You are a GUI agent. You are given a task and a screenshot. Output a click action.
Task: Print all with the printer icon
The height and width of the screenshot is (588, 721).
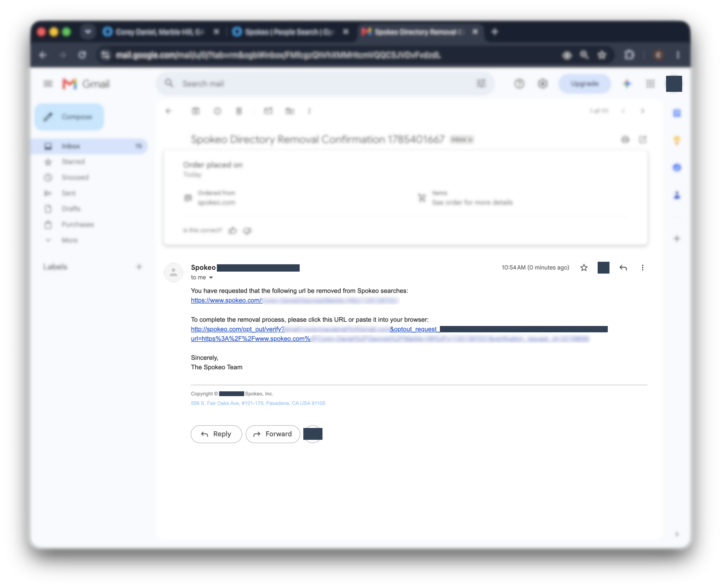coord(625,139)
